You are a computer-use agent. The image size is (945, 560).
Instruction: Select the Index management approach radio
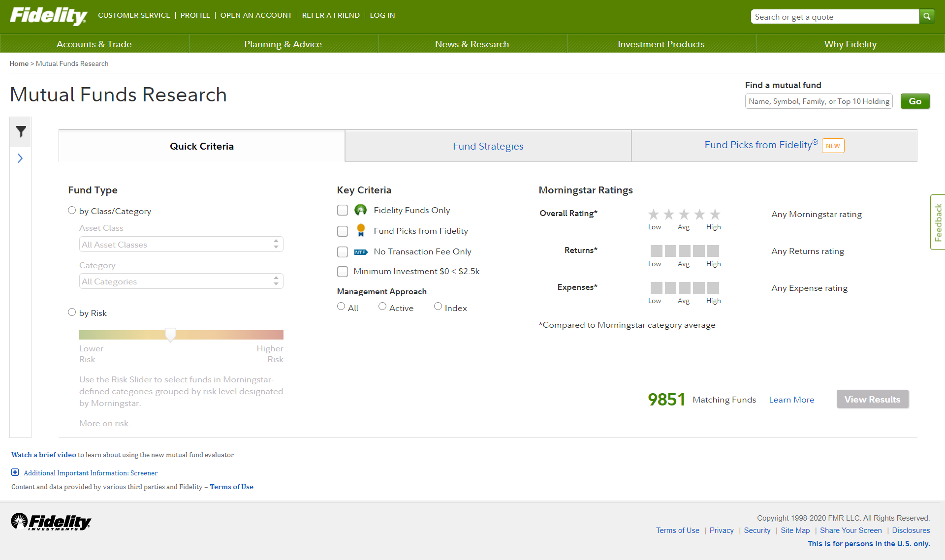click(438, 307)
